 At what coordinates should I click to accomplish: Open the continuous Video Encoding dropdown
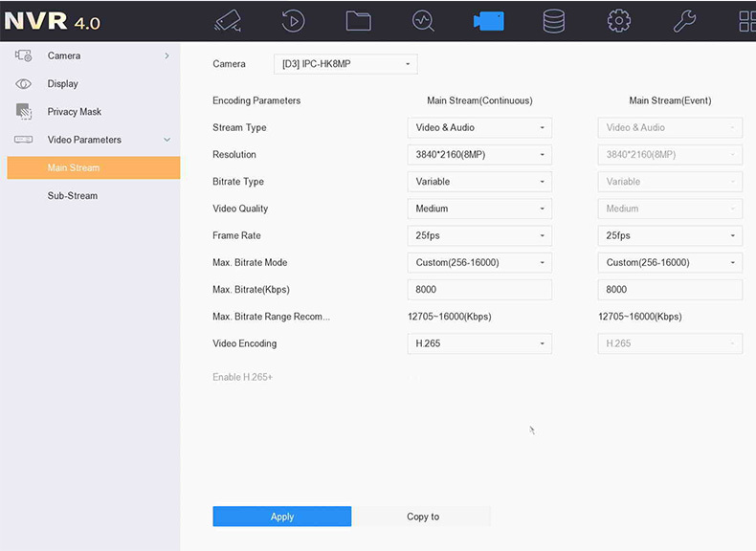point(479,343)
